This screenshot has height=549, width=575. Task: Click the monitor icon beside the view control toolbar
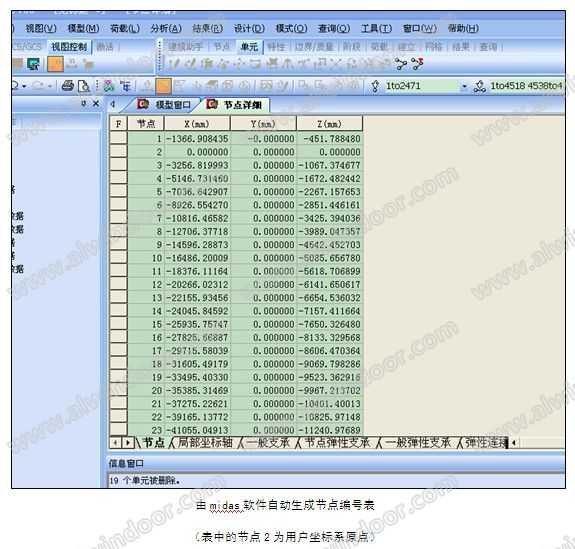(33, 65)
